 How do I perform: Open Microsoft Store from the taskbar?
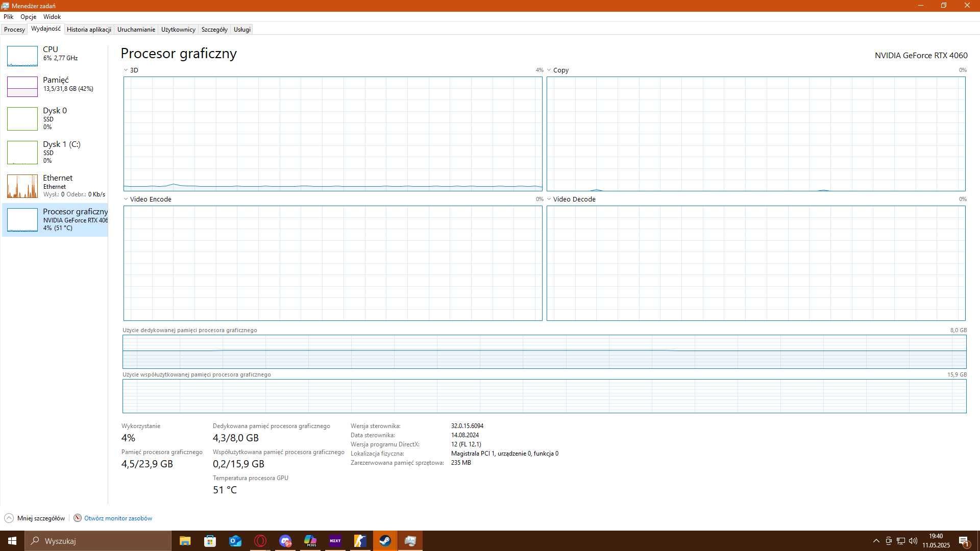point(210,541)
